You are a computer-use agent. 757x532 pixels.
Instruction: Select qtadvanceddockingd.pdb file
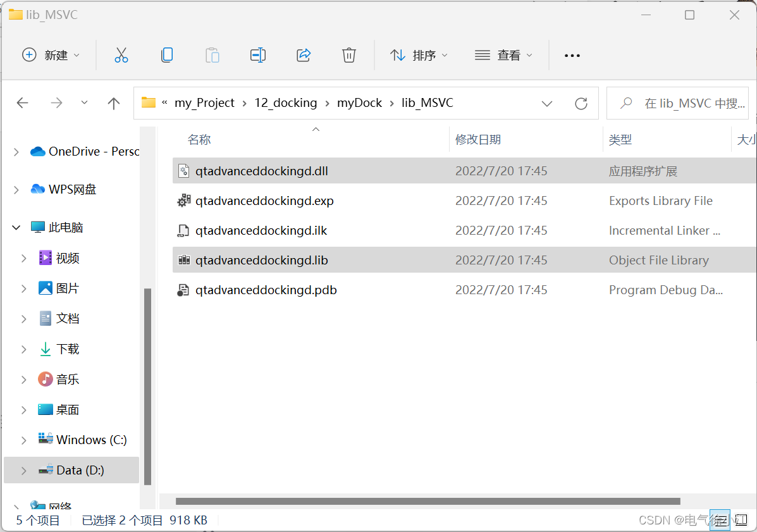[x=266, y=290]
